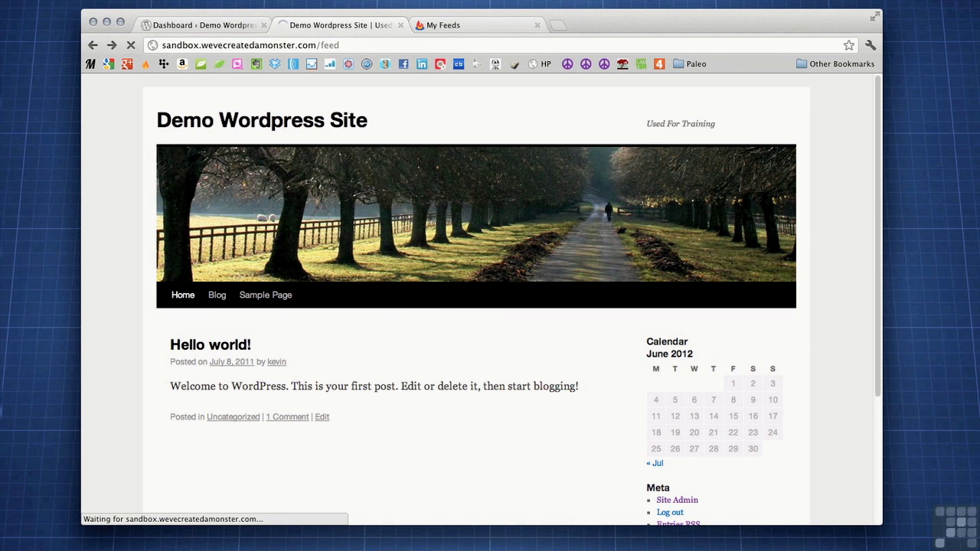
Task: Open the Evernote elephant bookmark
Action: click(x=256, y=64)
